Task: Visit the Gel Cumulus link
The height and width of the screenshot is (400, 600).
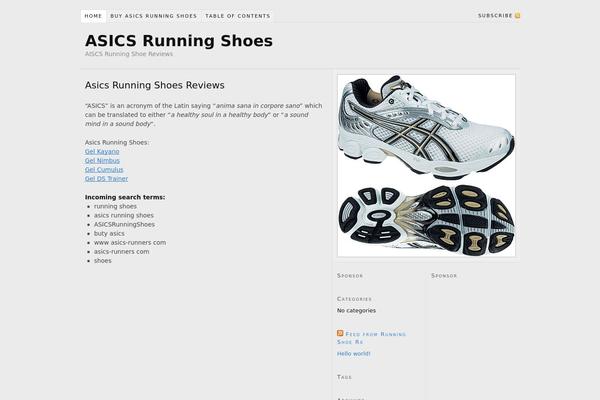Action: [103, 169]
